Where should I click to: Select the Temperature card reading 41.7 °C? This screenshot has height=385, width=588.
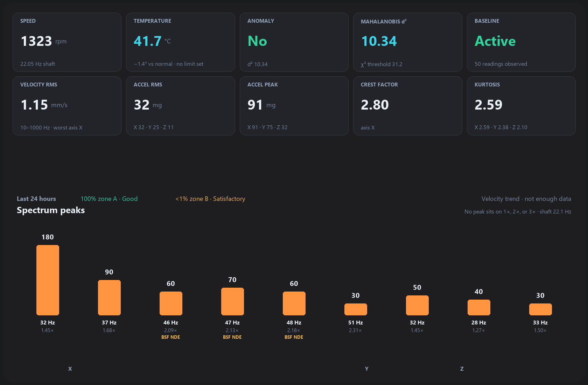[x=180, y=42]
